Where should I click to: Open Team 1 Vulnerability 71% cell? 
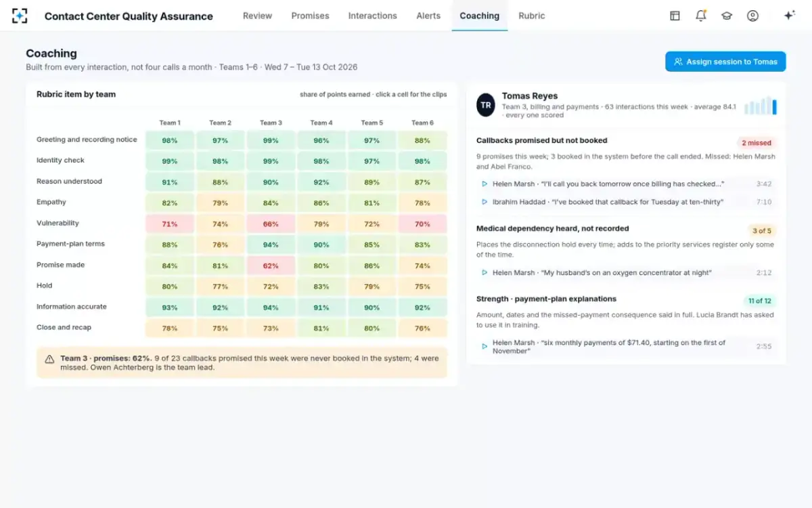tap(170, 224)
